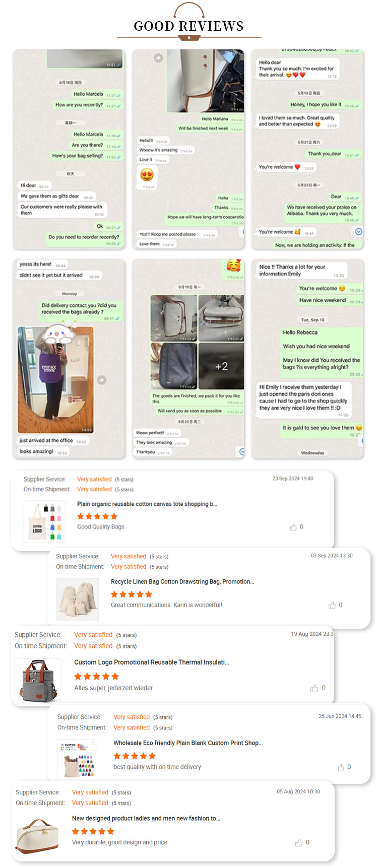
Task: Open Plain organic reusable cotton canvas tote link
Action: [147, 504]
